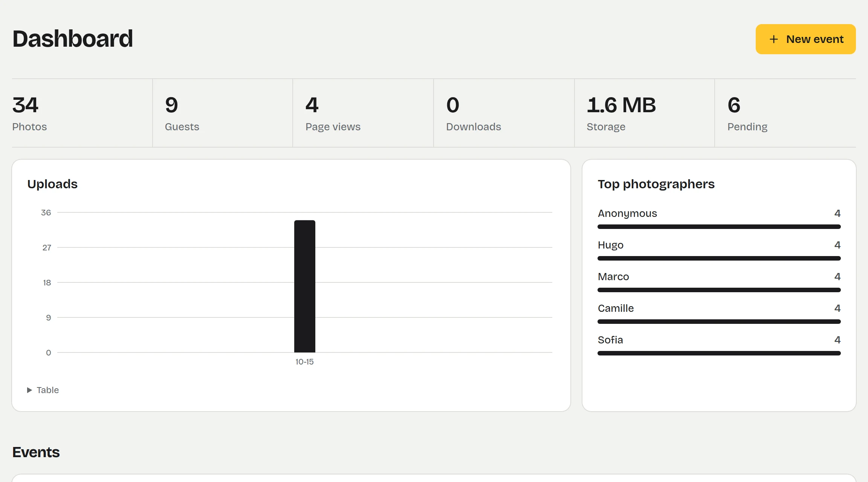Click Sofia's photographer entry

(x=719, y=345)
